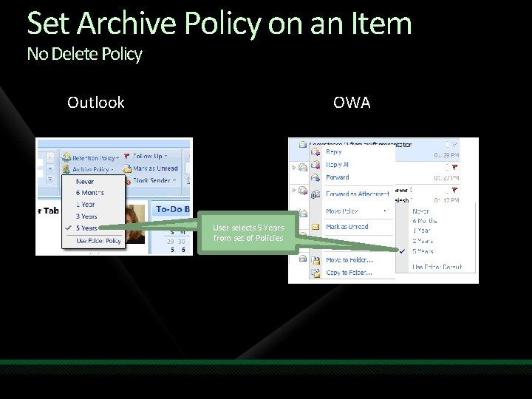Click the 01:29 PM timestamp in OWA

pos(446,155)
